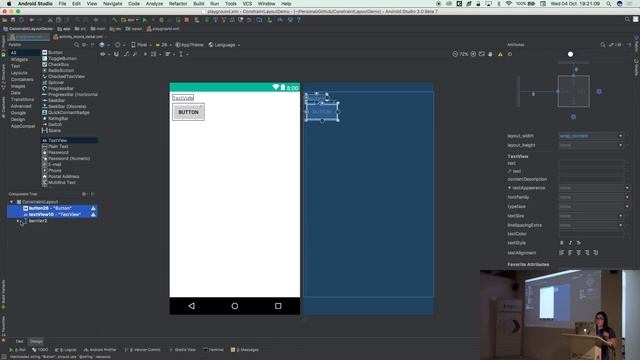The image size is (640, 360).
Task: Open the Terminal tool window
Action: 213,350
